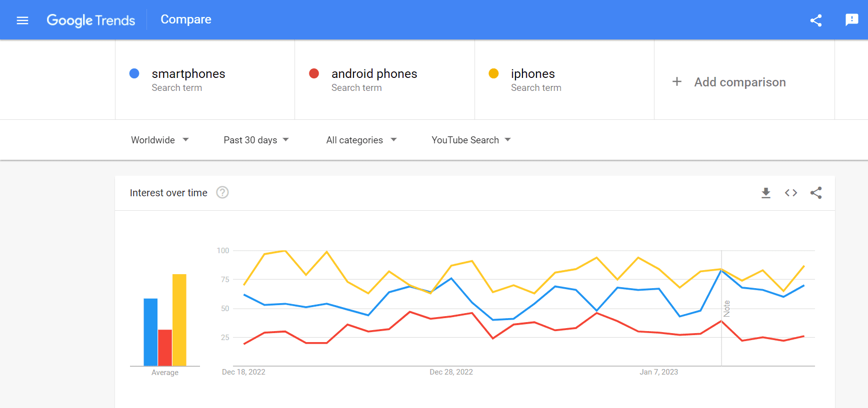Send feedback using the feedback icon
This screenshot has height=408, width=868.
(851, 20)
